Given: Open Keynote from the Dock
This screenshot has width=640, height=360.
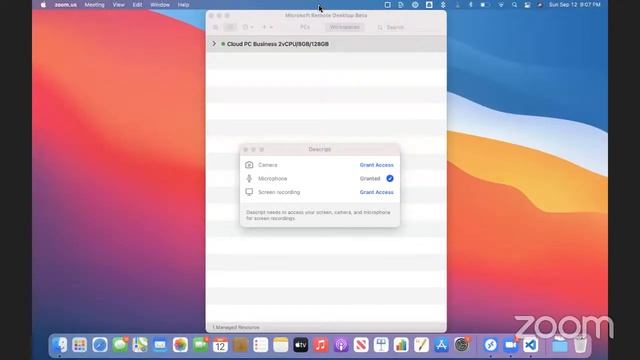Looking at the screenshot, I should click(381, 345).
